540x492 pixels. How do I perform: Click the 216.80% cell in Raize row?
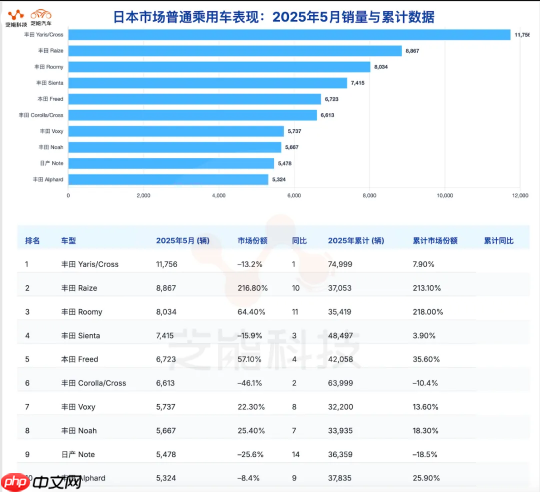click(253, 288)
